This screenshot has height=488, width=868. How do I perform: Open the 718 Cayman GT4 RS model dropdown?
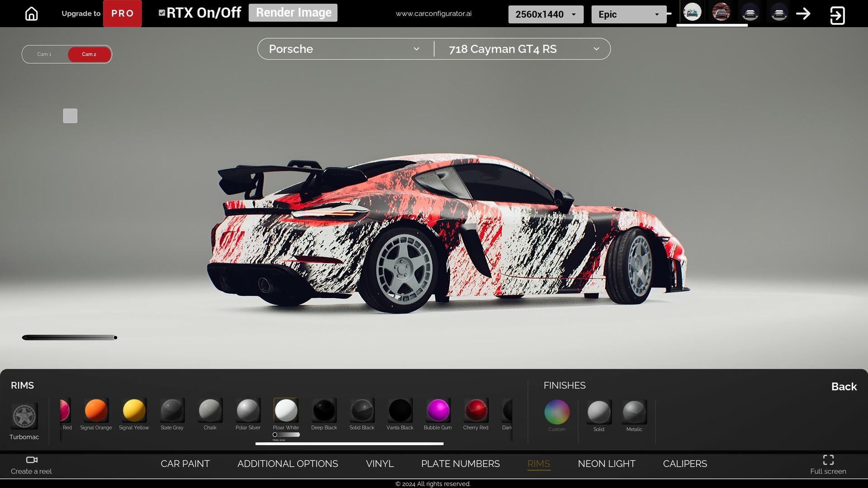coord(523,49)
